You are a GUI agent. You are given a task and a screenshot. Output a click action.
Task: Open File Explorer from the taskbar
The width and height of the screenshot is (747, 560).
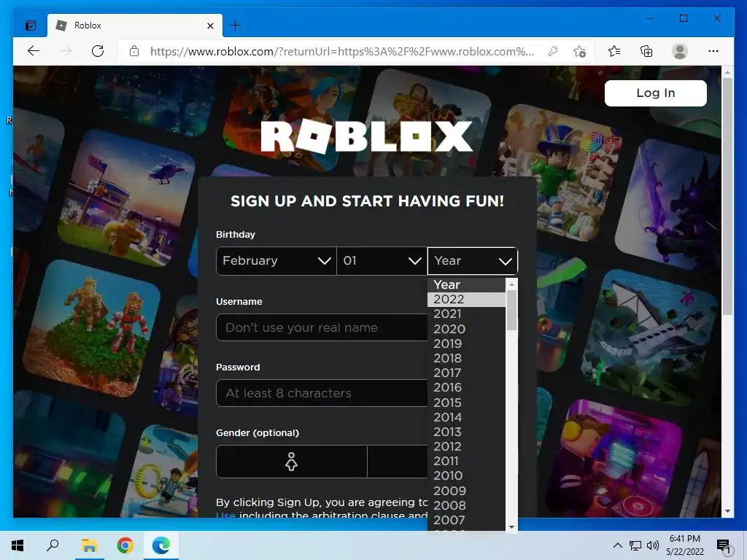coord(89,545)
